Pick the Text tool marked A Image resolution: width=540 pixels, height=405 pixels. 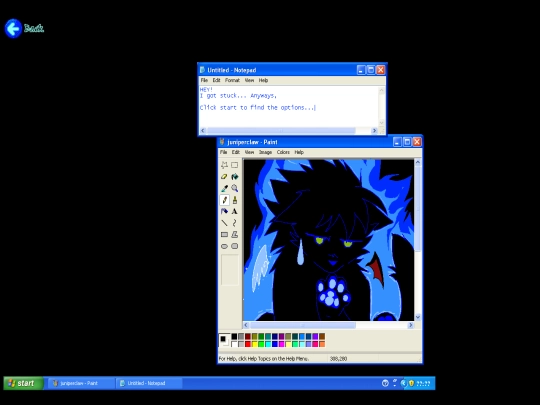235,211
